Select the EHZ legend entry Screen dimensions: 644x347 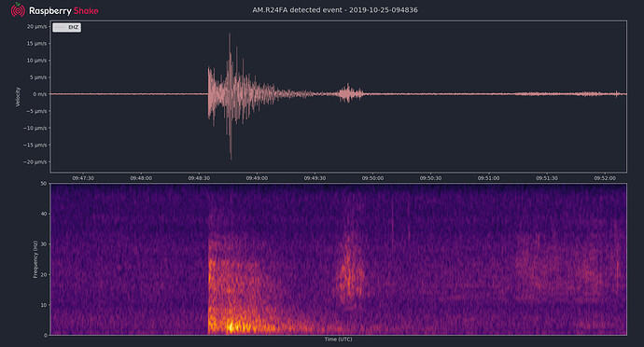[x=66, y=27]
